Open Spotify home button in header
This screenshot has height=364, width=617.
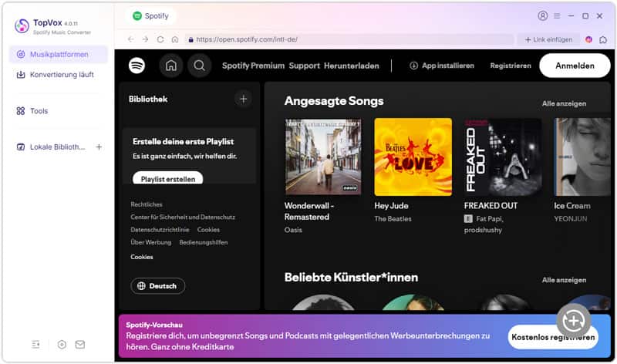pos(171,66)
